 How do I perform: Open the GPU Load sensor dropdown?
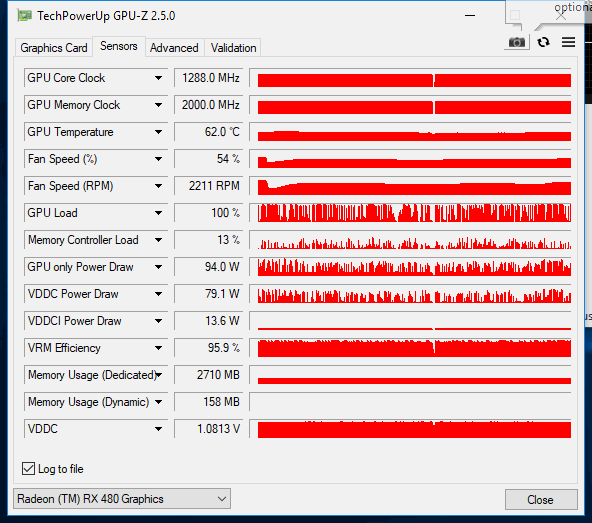coord(158,213)
